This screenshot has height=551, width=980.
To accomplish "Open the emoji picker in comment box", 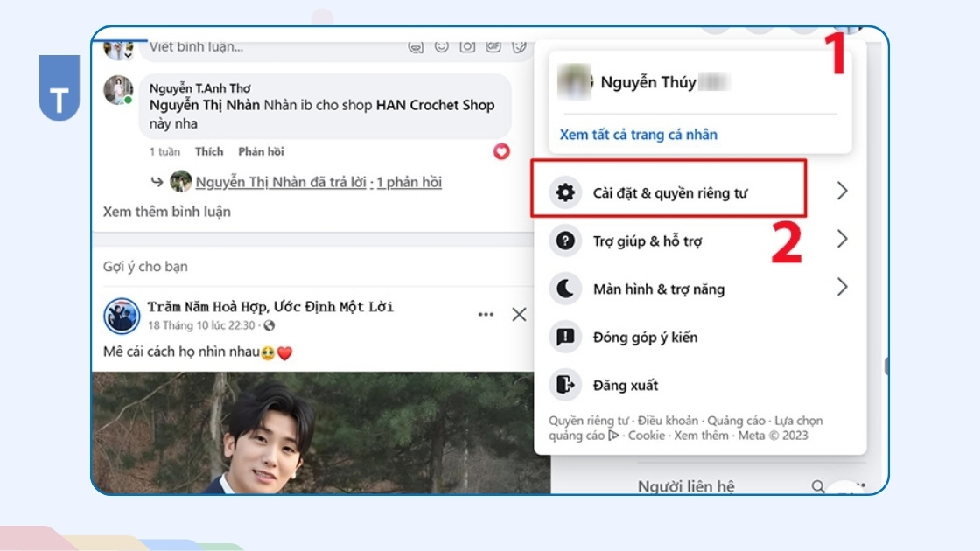I will [442, 46].
